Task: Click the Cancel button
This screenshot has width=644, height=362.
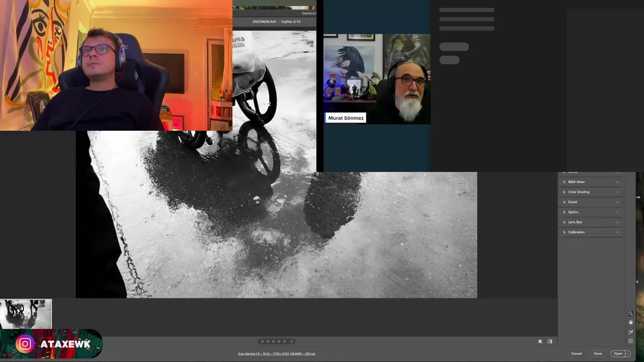Action: pyautogui.click(x=577, y=353)
